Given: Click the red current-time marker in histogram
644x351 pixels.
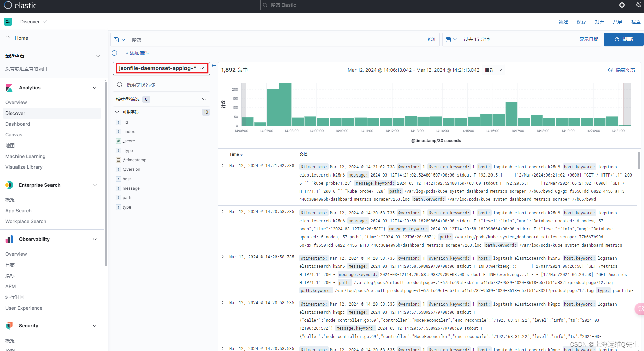Looking at the screenshot, I should click(623, 104).
